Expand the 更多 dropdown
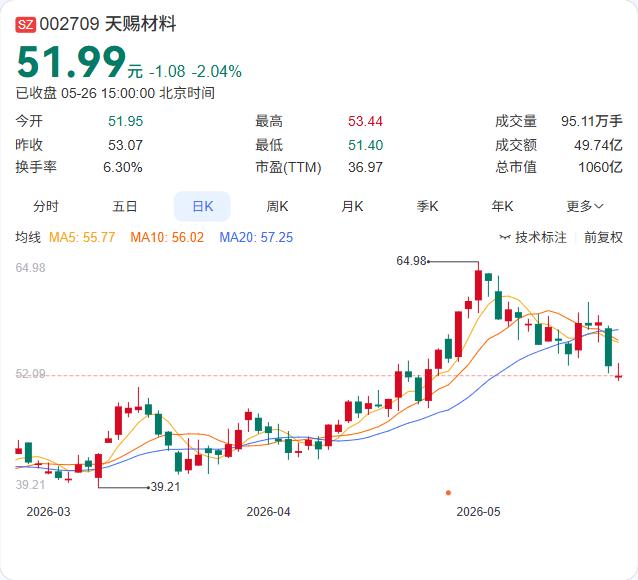Viewport: 638px width, 580px height. tap(585, 206)
